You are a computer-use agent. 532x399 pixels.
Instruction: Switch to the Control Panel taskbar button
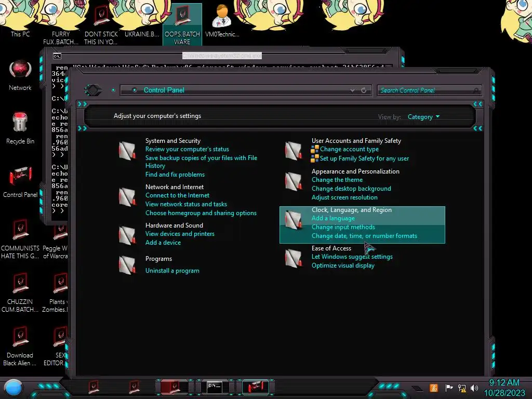click(x=256, y=387)
